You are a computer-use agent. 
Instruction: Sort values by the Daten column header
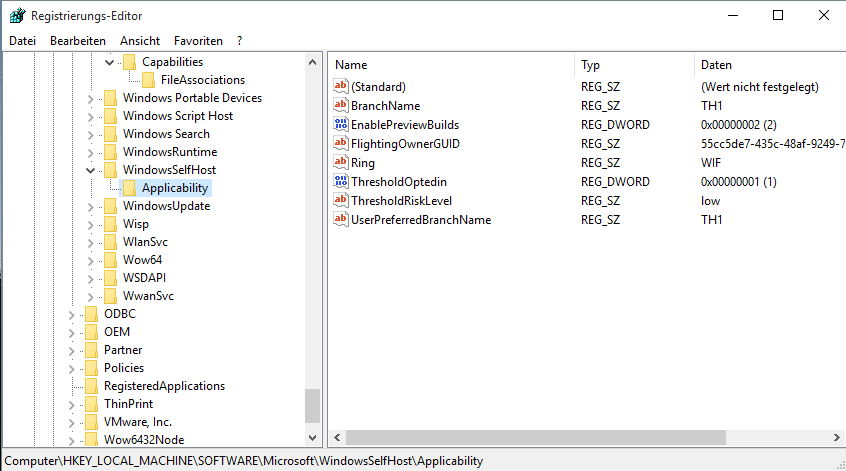tap(770, 65)
